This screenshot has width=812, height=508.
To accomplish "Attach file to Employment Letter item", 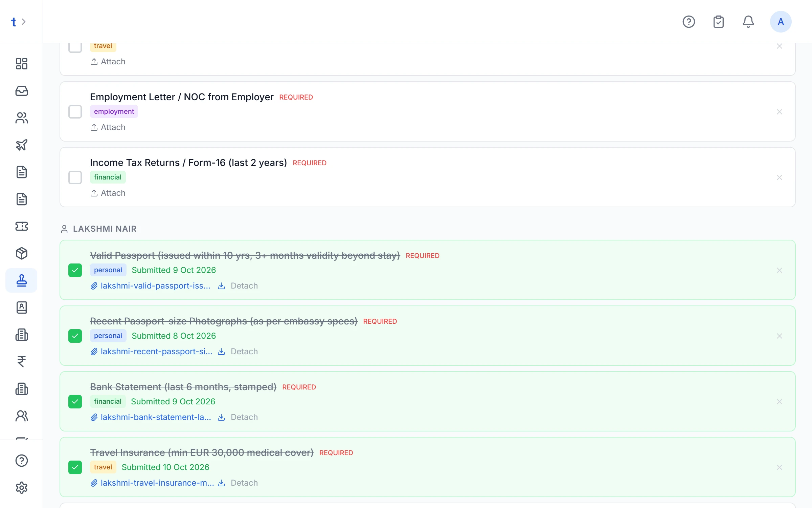I will pos(108,127).
